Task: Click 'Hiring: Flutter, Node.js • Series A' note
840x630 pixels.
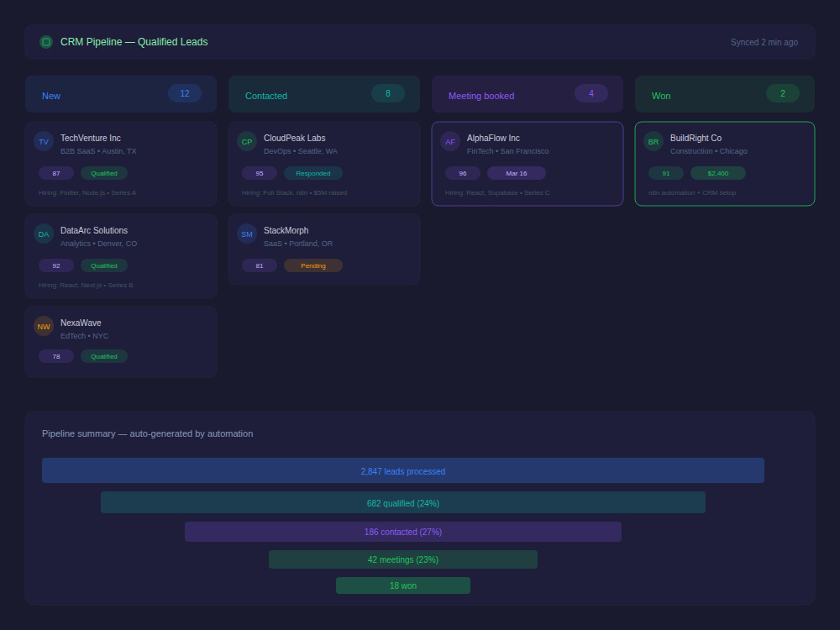Action: 87,193
